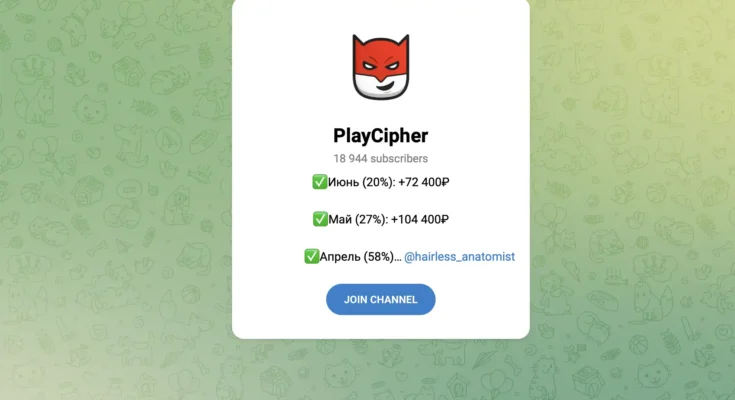The height and width of the screenshot is (400, 735).
Task: Click the (27%) percentage in the Май line
Action: pyautogui.click(x=371, y=219)
